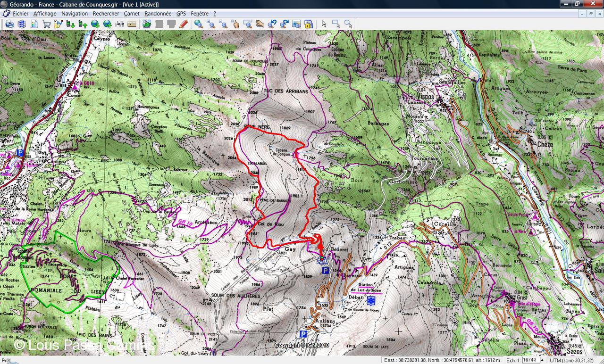Image resolution: width=604 pixels, height=364 pixels.
Task: Open the Fichier menu
Action: pyautogui.click(x=20, y=14)
